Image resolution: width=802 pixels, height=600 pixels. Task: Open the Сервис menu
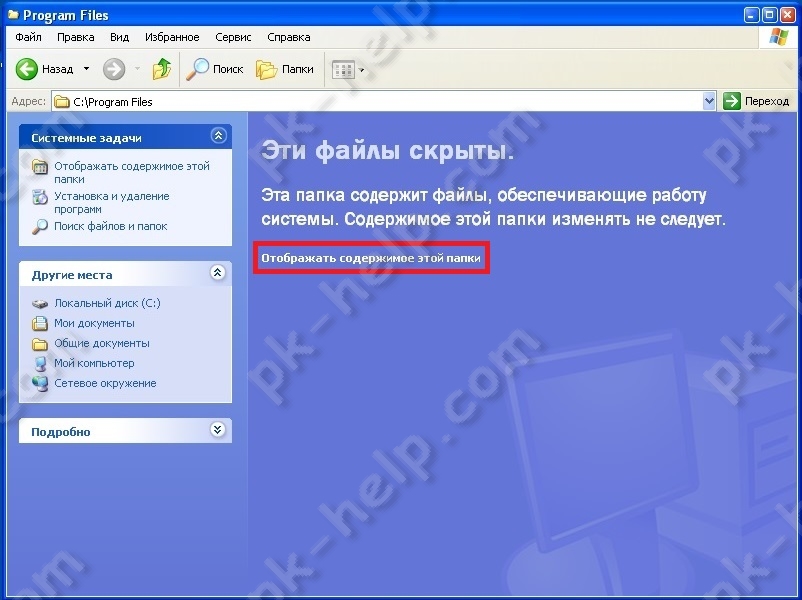pos(233,37)
